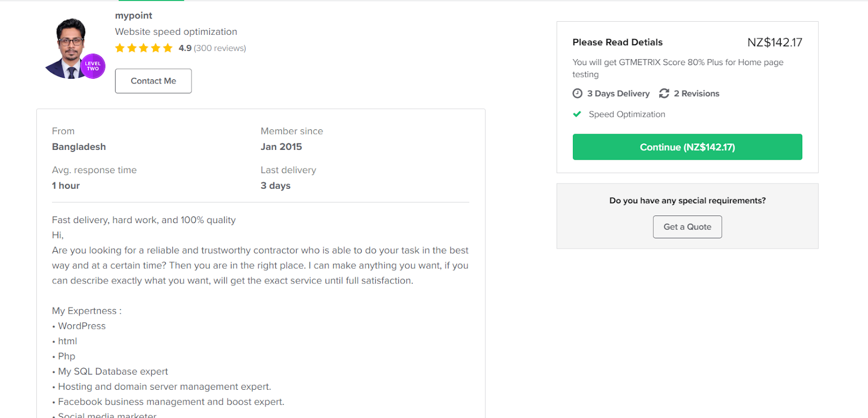Click the third gold rating star

(144, 48)
